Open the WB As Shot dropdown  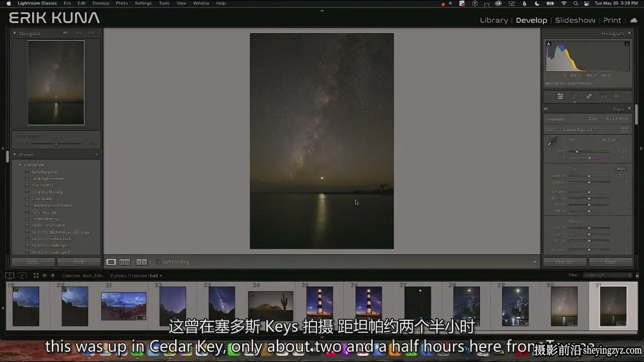point(611,140)
